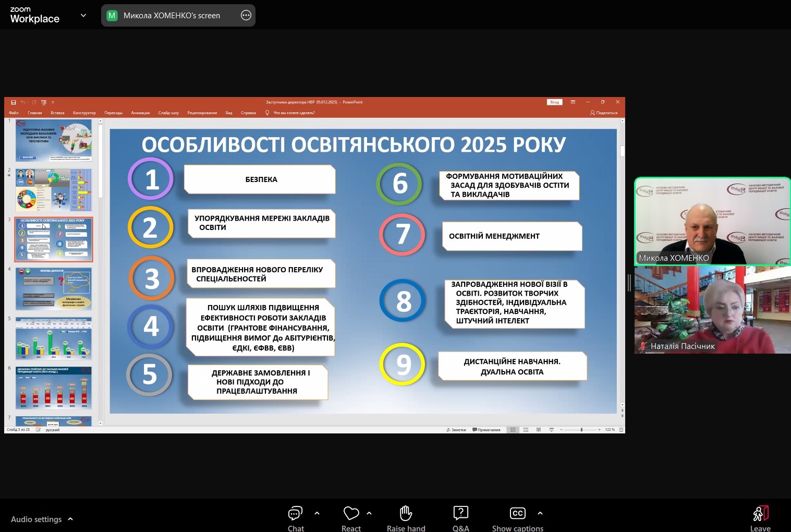This screenshot has width=791, height=532.
Task: Open the Q&A panel
Action: pyautogui.click(x=460, y=514)
